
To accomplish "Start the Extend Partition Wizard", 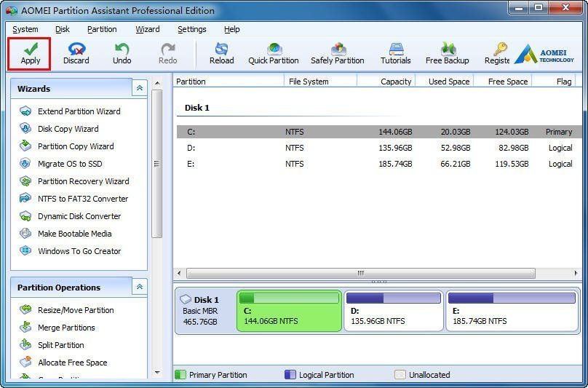I will point(70,111).
